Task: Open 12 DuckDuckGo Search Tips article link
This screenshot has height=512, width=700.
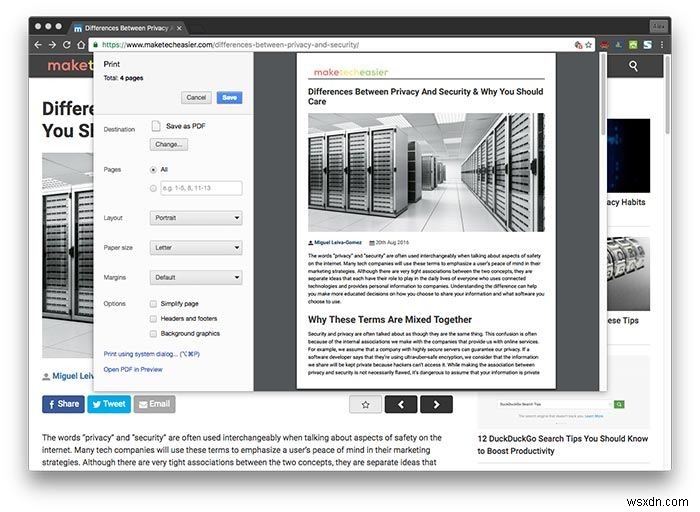Action: tap(562, 445)
